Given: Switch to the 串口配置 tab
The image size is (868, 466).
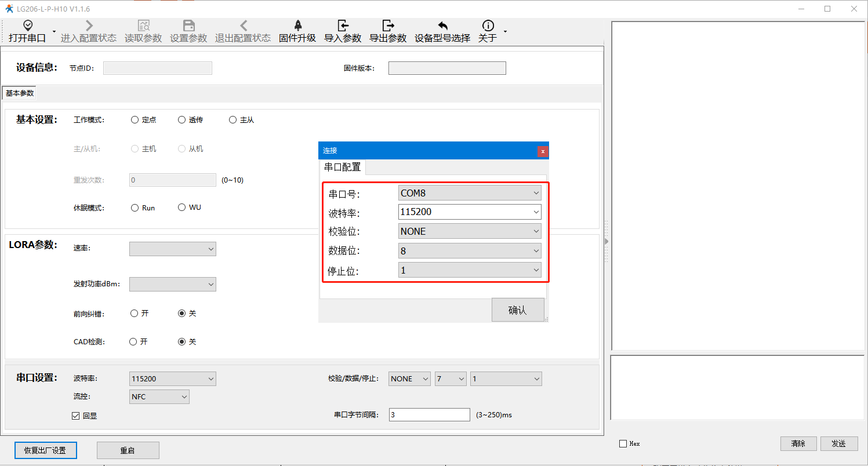Looking at the screenshot, I should (x=342, y=168).
